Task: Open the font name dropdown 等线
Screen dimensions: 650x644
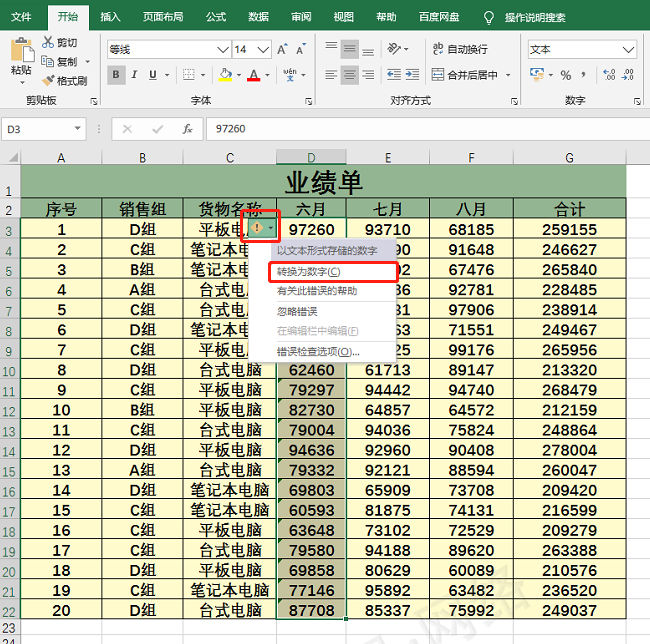Action: 223,50
